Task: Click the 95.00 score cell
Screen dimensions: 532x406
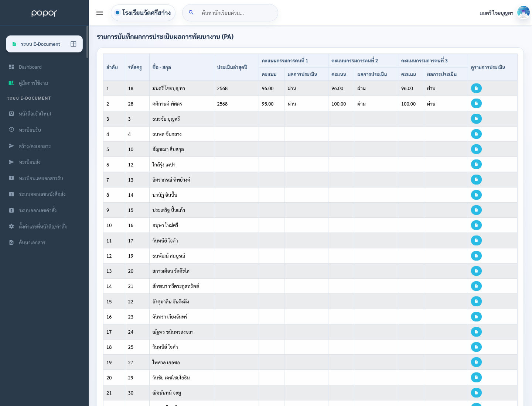Action: pos(272,104)
